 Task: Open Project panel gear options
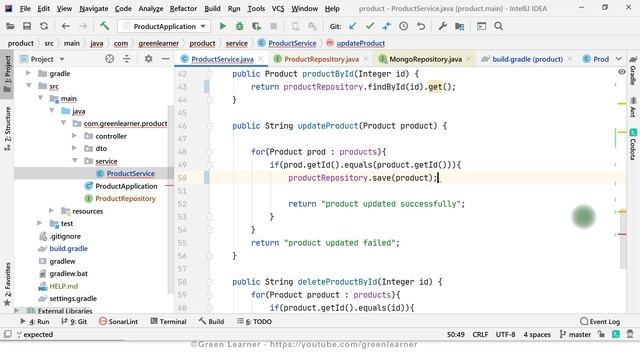point(149,59)
